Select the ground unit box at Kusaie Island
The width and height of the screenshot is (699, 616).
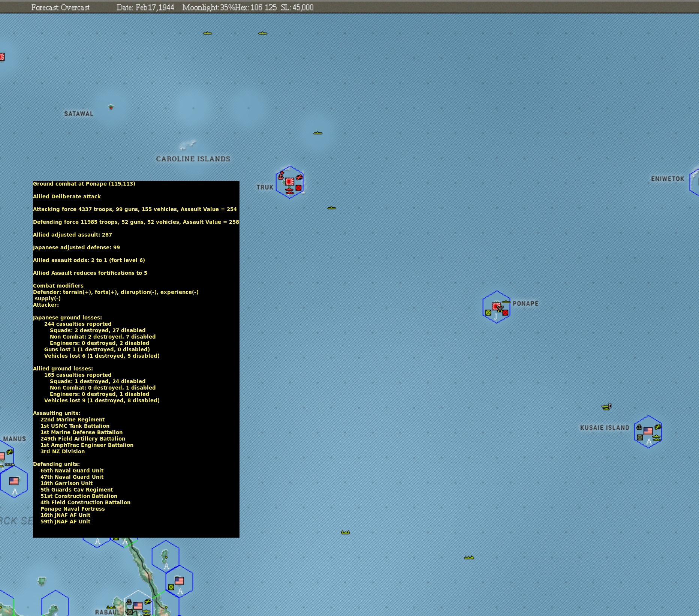(x=640, y=437)
